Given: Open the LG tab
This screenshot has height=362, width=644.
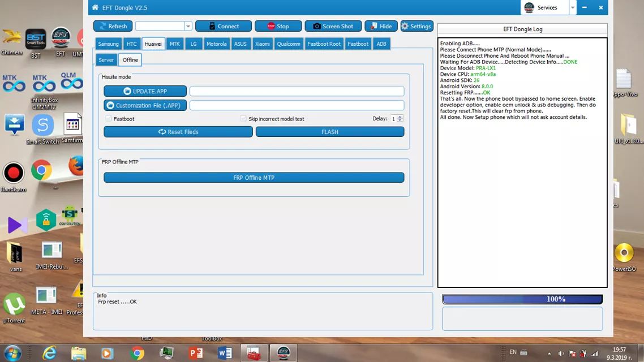Looking at the screenshot, I should point(194,44).
